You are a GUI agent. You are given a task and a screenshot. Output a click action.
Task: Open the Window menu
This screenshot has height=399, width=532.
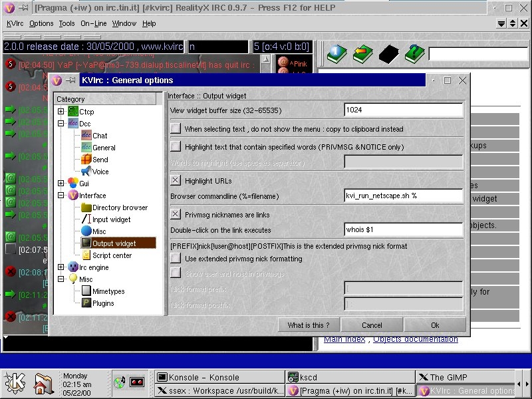(124, 23)
